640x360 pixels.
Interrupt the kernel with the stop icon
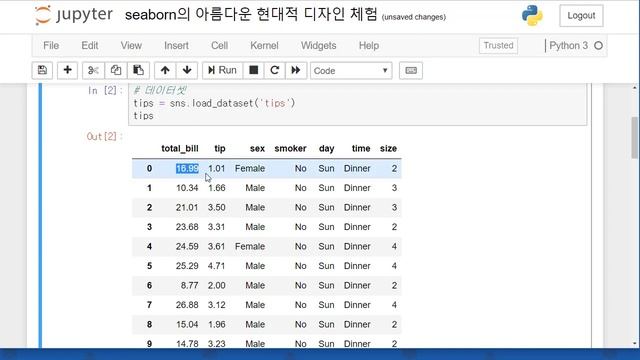[x=253, y=70]
